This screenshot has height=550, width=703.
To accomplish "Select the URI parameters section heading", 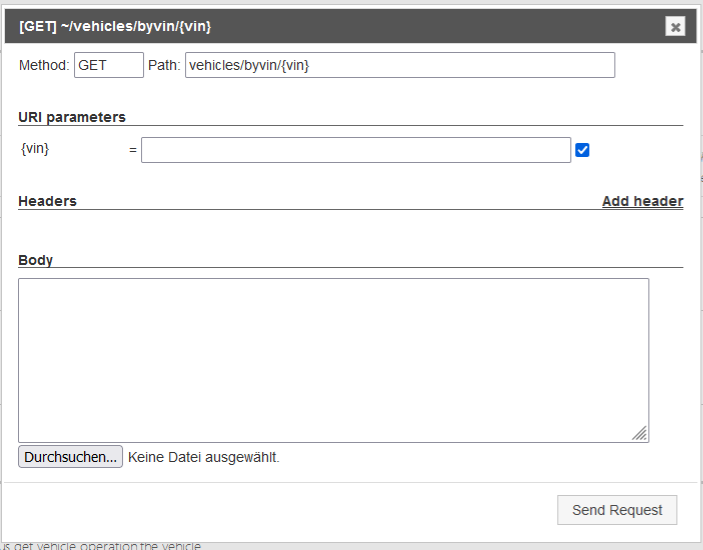I will [72, 117].
